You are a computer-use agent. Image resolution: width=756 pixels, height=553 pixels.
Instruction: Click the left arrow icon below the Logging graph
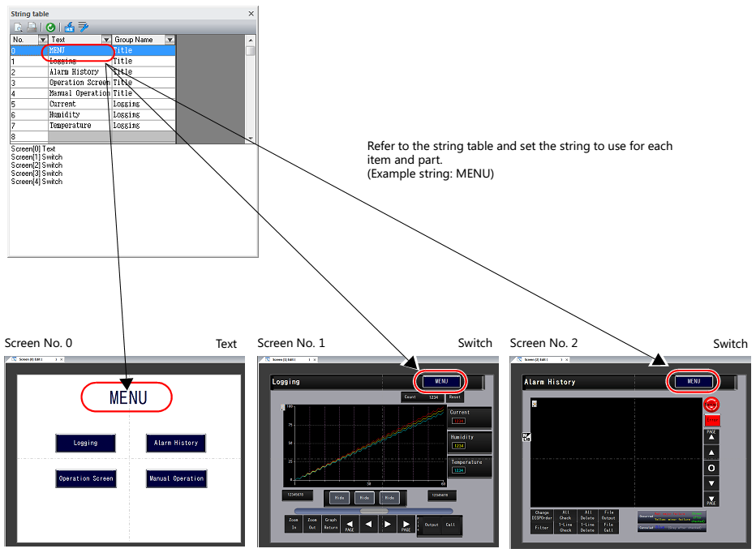tap(369, 524)
